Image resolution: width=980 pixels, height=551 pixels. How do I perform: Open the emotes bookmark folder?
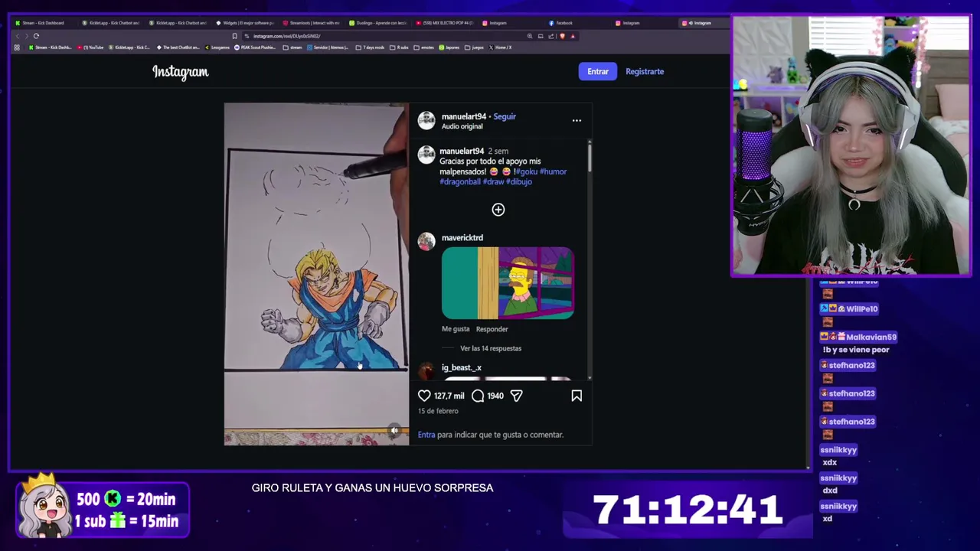point(423,47)
